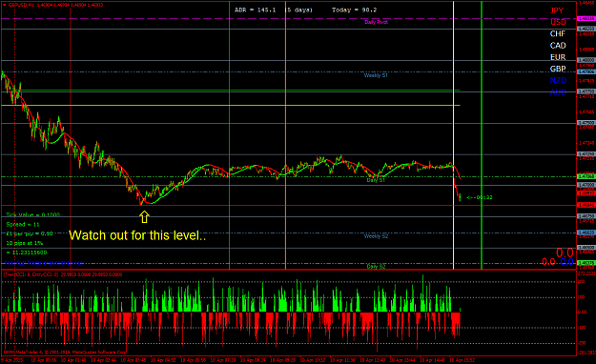
Task: Click the candle countdown timer <--00:22
Action: [480, 197]
